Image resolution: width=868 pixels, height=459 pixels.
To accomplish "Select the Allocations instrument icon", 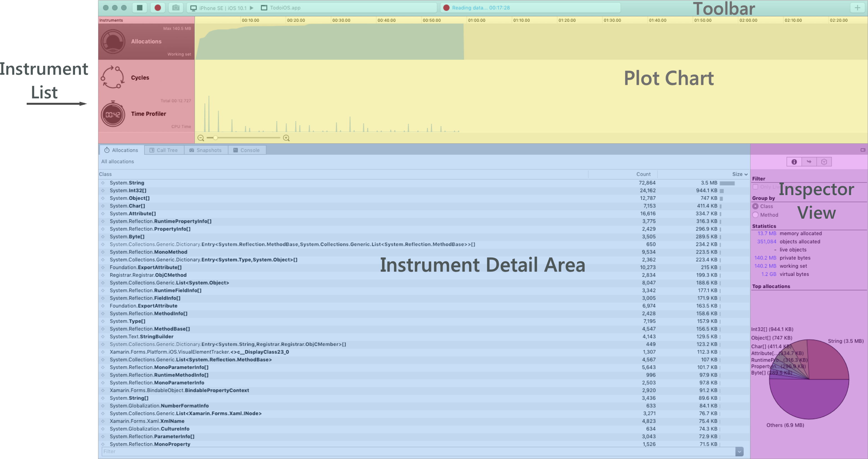I will coord(113,41).
